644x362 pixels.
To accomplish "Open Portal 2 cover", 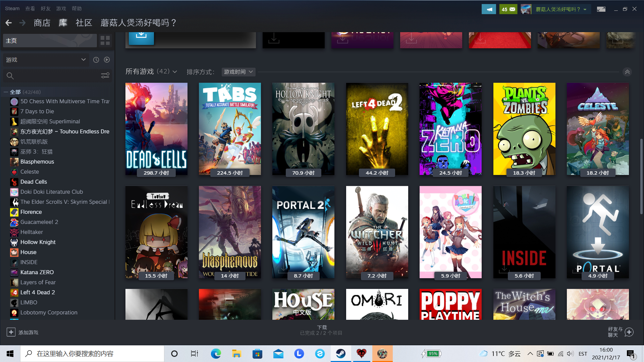I will pos(303,232).
